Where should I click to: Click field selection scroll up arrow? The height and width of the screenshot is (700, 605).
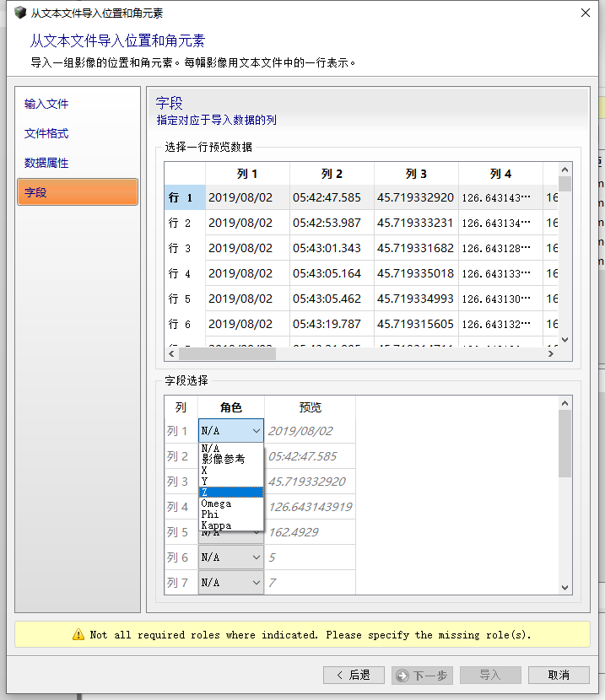click(564, 404)
